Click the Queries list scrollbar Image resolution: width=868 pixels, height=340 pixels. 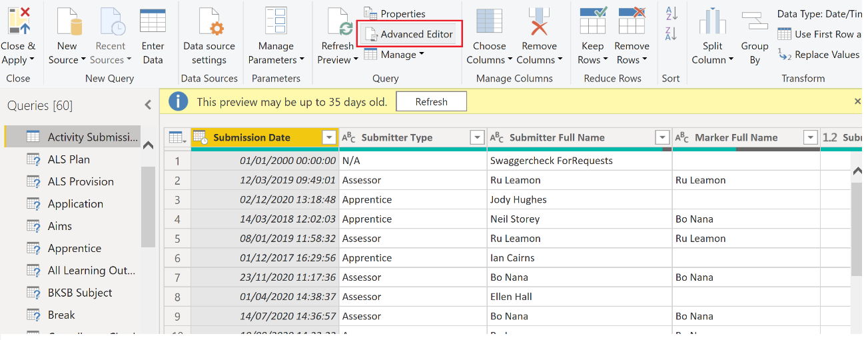coord(148,207)
